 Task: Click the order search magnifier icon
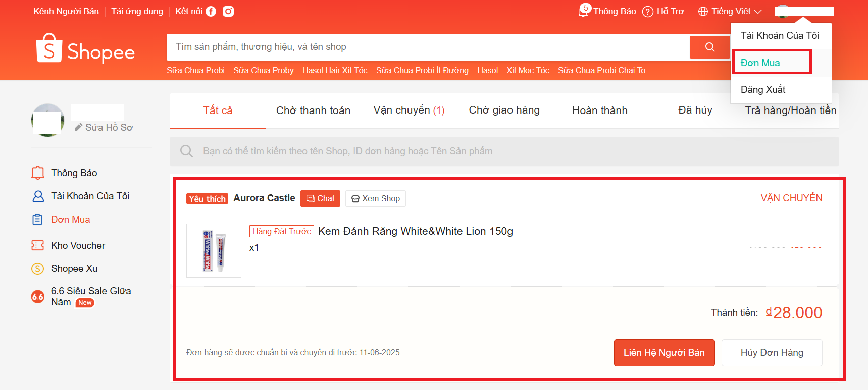point(186,151)
